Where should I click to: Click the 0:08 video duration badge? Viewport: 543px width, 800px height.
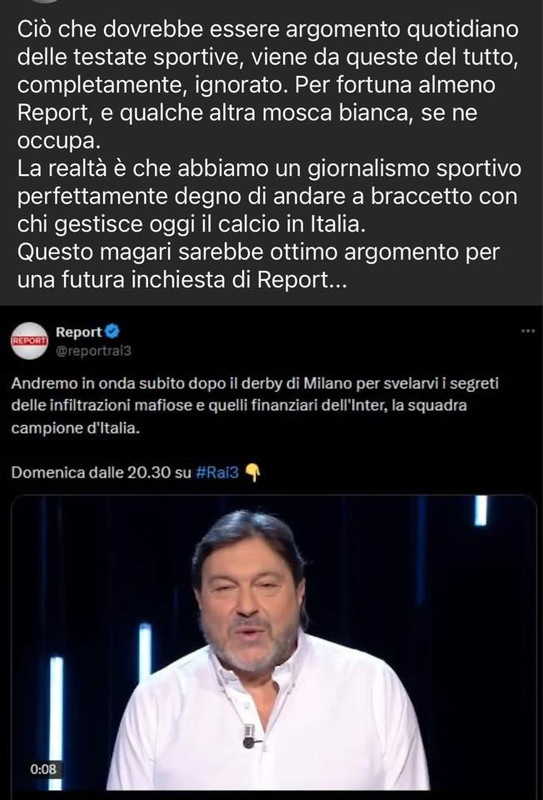click(43, 769)
